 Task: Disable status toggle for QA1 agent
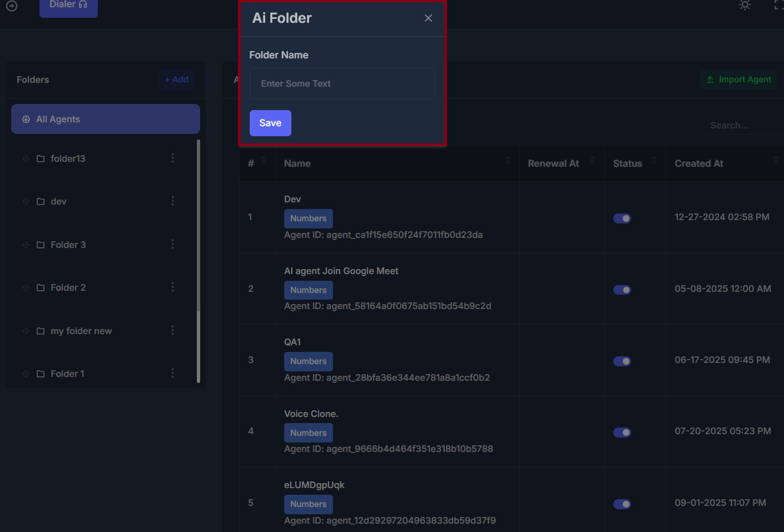[x=622, y=361]
